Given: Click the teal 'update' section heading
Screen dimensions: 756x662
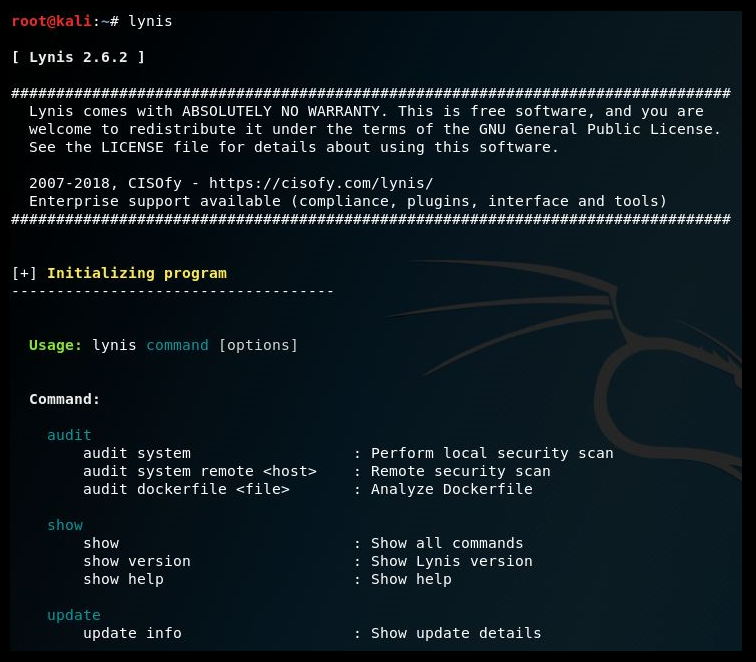Looking at the screenshot, I should pos(74,615).
